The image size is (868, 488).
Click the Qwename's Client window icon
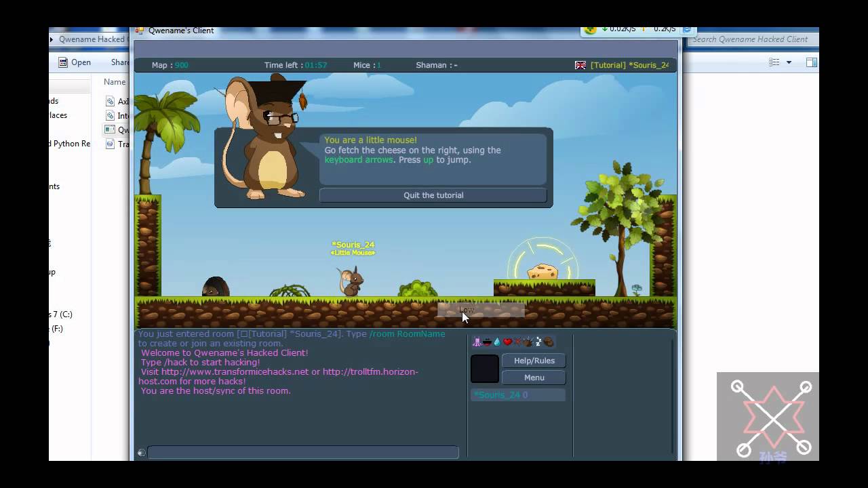click(140, 30)
